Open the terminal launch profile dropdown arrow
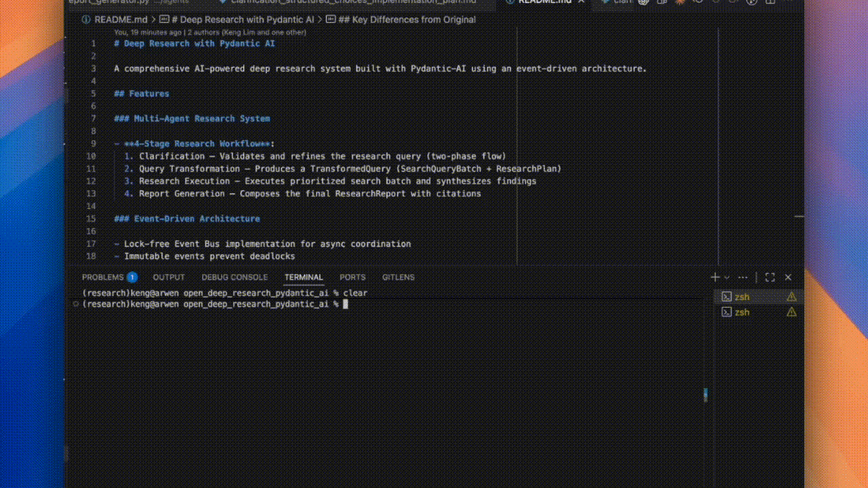The height and width of the screenshot is (488, 868). coord(727,278)
